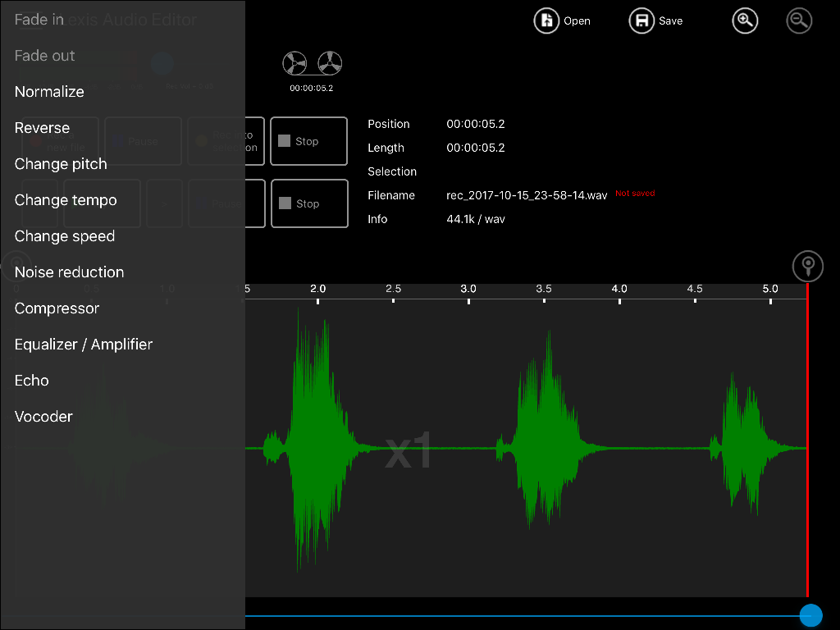Click the 4.0 mark on the ruler
This screenshot has height=630, width=840.
[x=619, y=289]
